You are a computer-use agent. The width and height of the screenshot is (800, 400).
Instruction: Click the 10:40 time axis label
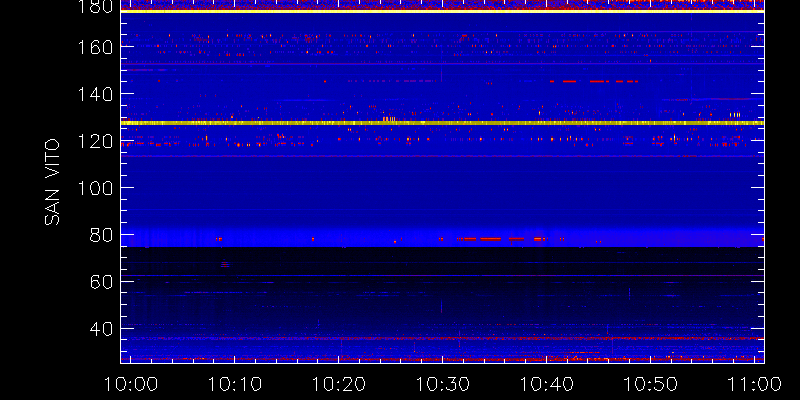[x=546, y=384]
